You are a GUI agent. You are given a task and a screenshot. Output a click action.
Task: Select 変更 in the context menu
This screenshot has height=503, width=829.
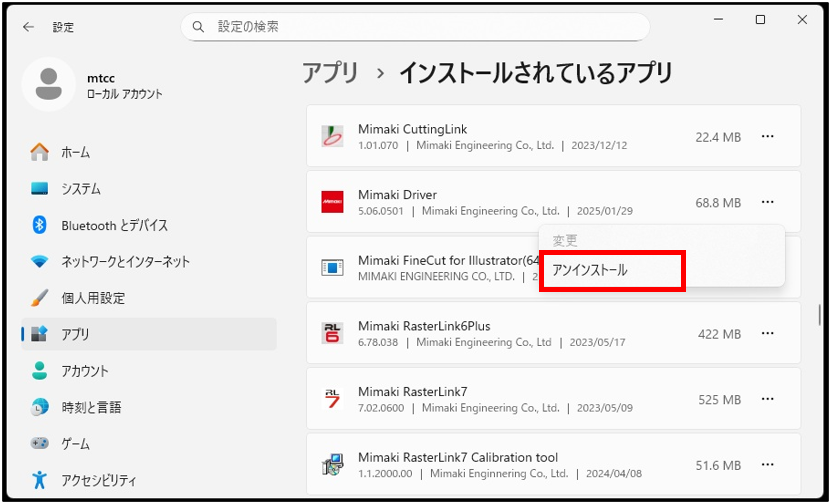[x=566, y=241]
